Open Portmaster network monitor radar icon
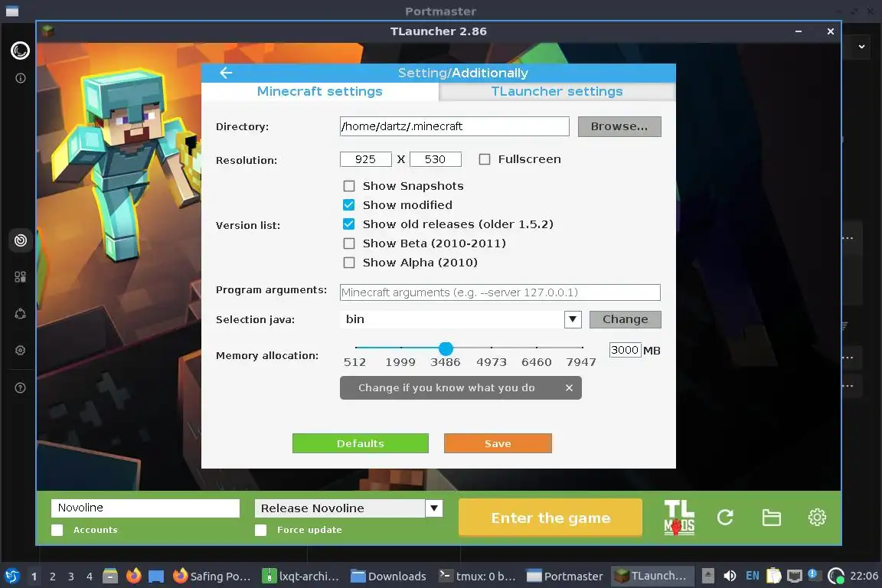The height and width of the screenshot is (588, 882). pyautogui.click(x=20, y=240)
